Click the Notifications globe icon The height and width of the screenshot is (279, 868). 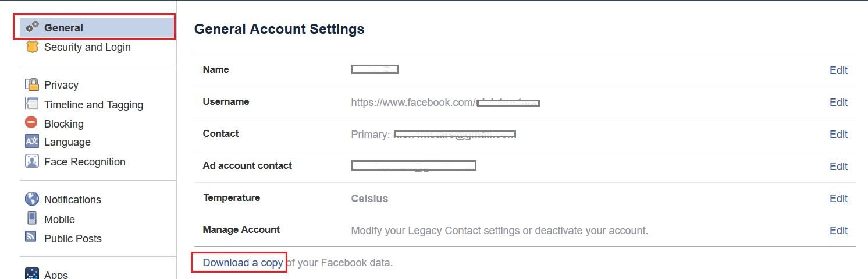click(x=32, y=199)
